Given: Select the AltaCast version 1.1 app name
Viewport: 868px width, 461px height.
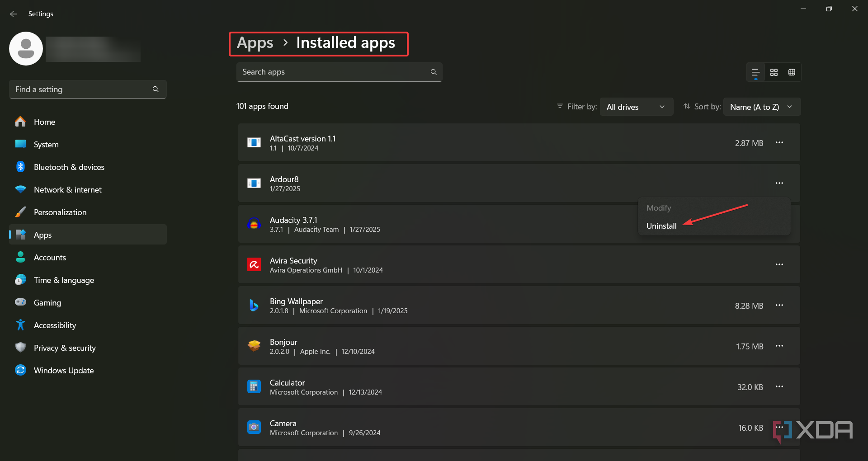Looking at the screenshot, I should point(302,139).
